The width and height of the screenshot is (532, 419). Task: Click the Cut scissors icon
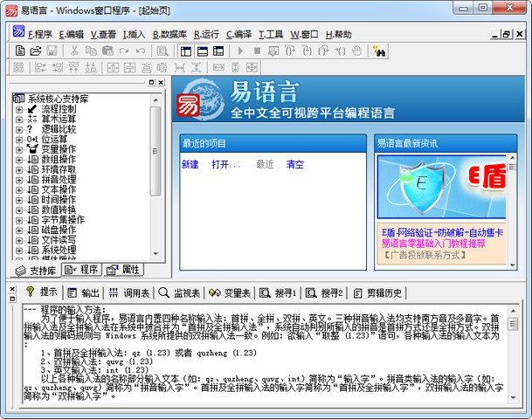pos(74,51)
